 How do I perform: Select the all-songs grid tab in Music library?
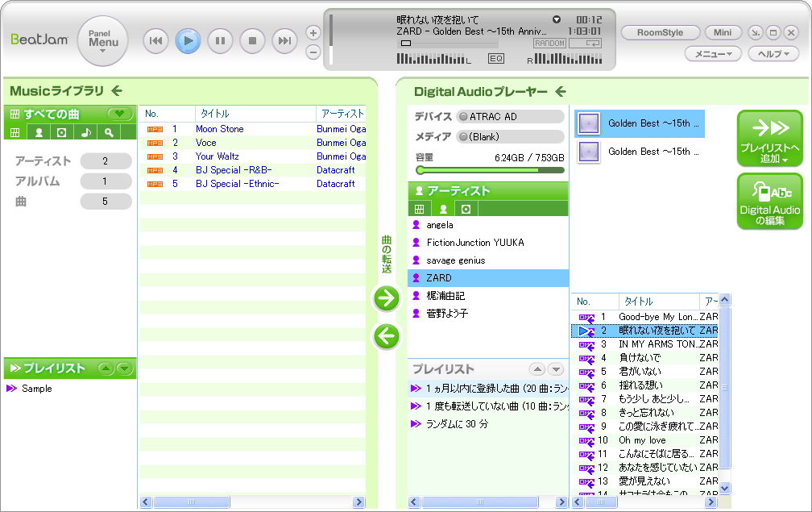pyautogui.click(x=15, y=133)
